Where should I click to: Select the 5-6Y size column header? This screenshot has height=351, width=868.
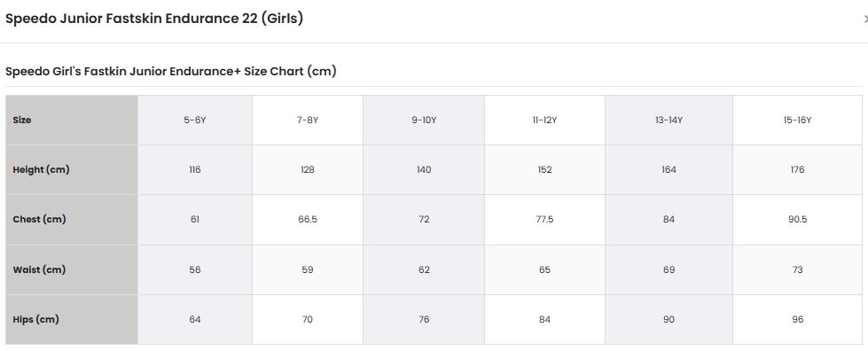(195, 121)
